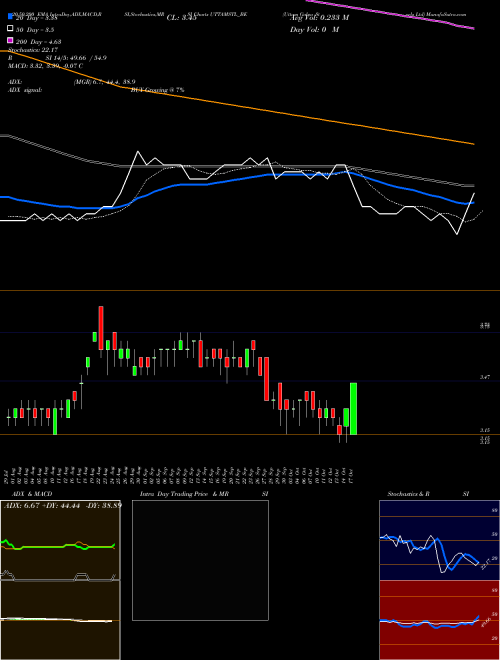Click the red RSI indicator chart panel
500x660 pixels.
439,620
